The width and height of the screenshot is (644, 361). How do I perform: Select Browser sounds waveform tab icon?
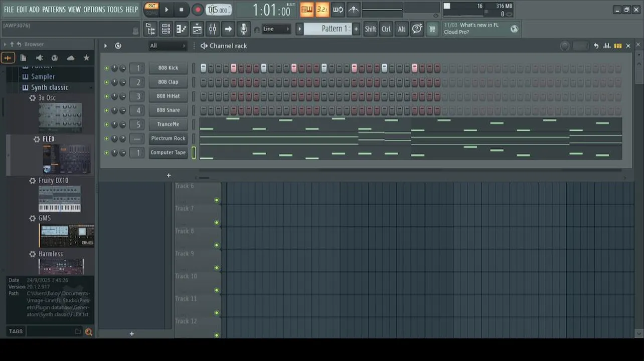click(8, 58)
